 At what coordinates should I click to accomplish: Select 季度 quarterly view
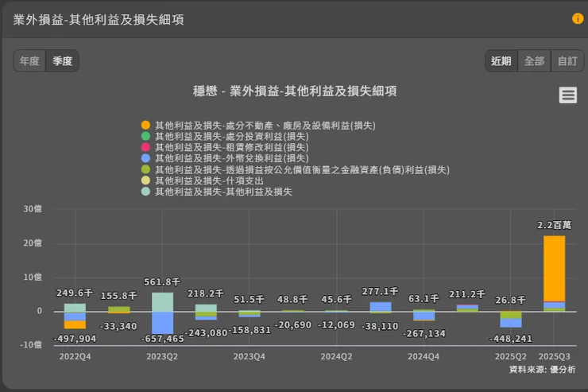pos(62,60)
